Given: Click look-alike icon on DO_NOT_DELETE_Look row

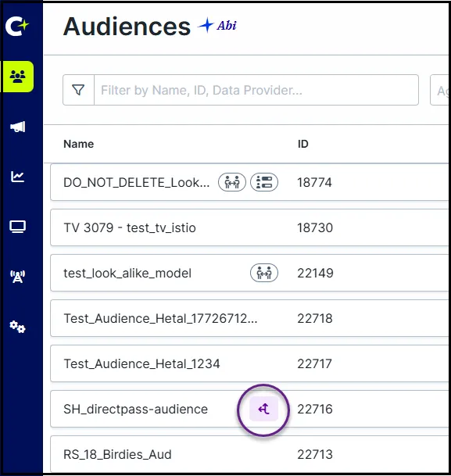Looking at the screenshot, I should pyautogui.click(x=232, y=182).
